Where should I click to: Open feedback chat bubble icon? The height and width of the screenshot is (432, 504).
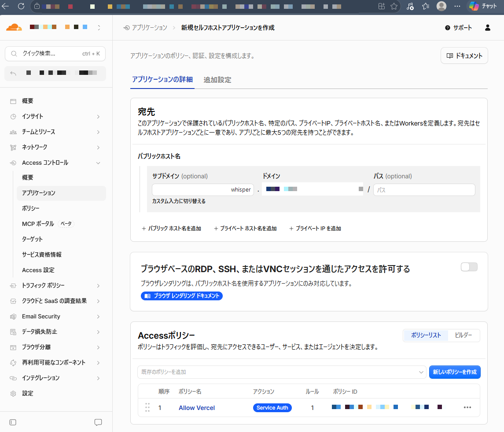coord(98,422)
